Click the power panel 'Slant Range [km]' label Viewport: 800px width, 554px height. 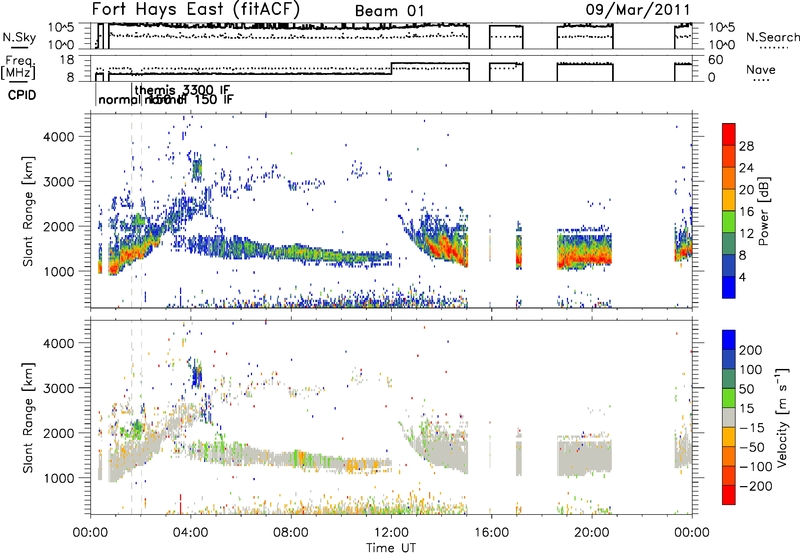(x=28, y=211)
